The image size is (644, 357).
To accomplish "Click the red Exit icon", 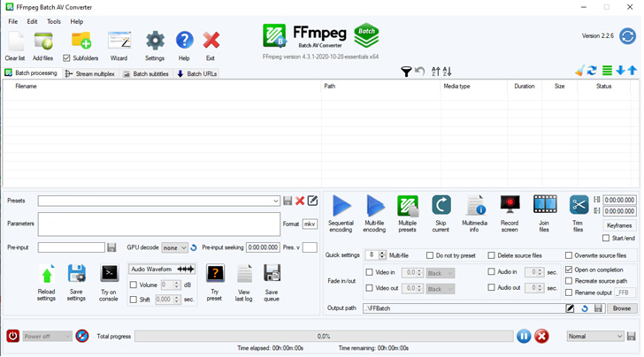I will [211, 41].
